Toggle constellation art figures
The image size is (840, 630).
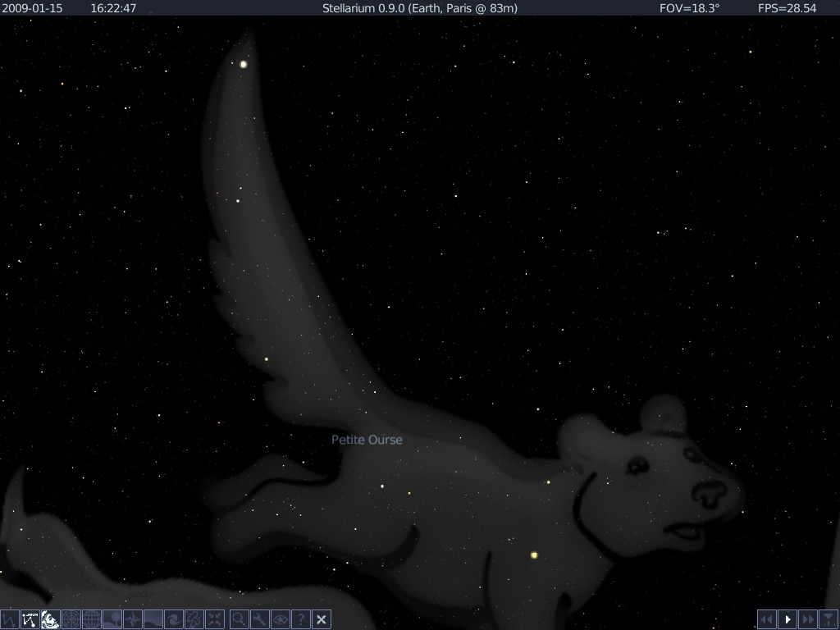(x=51, y=620)
